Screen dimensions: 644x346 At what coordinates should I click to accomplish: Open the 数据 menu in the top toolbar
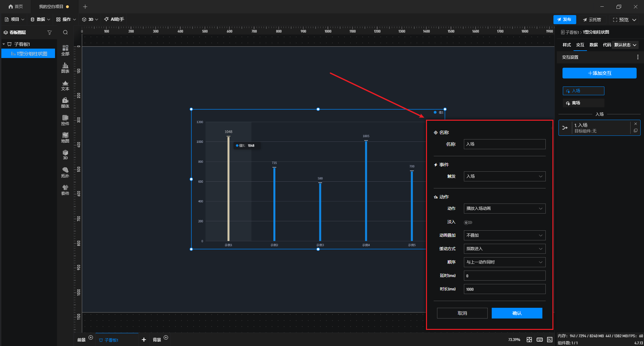pos(40,19)
